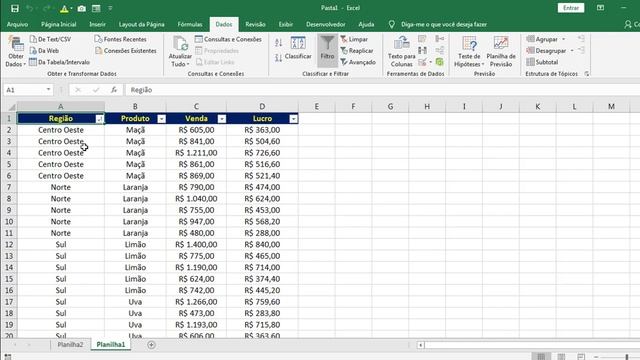Open Produto column filter dropdown
This screenshot has width=640, height=360.
162,119
